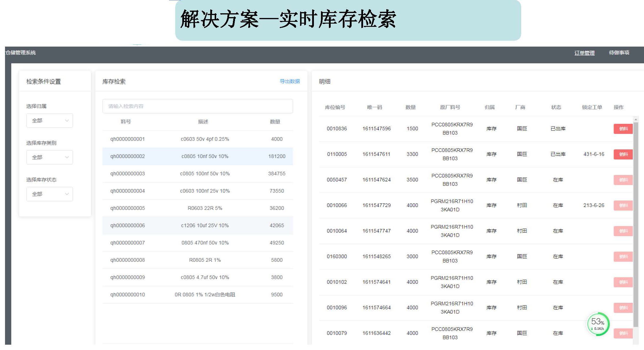
Task: Click the scrollbar up arrow in 明细 panel
Action: point(636,119)
